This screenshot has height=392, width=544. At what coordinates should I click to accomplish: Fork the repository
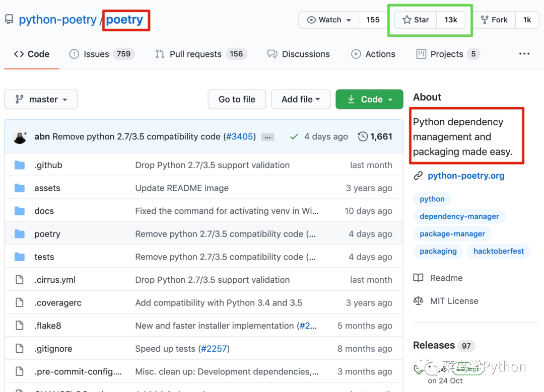[x=494, y=20]
